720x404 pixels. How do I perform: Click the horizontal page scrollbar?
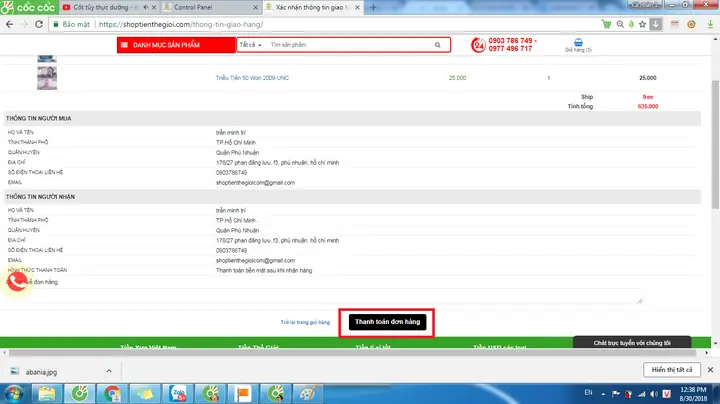(x=352, y=353)
